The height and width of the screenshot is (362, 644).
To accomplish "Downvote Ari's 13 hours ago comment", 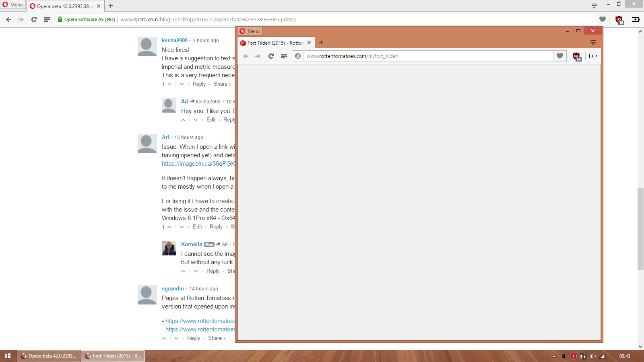I will coord(182,227).
